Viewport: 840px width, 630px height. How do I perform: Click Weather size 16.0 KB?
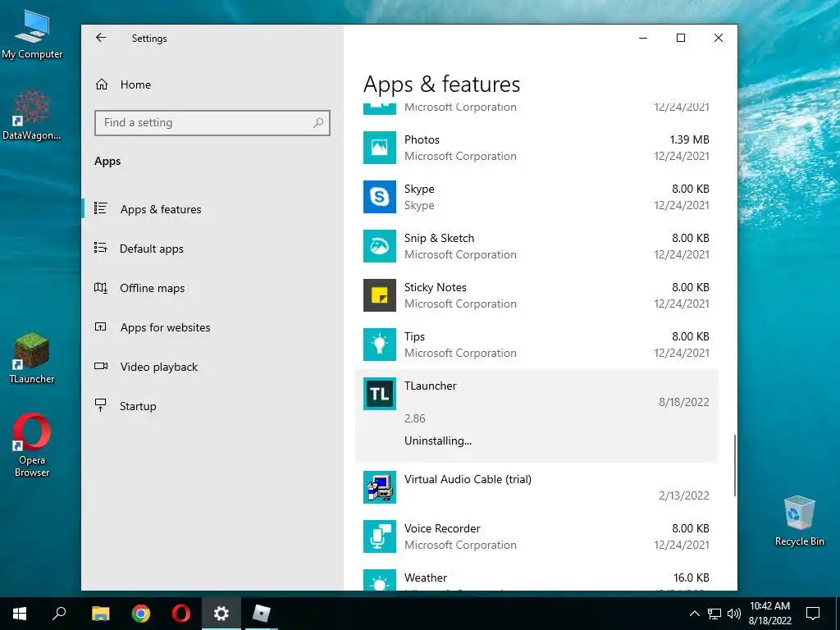(691, 578)
